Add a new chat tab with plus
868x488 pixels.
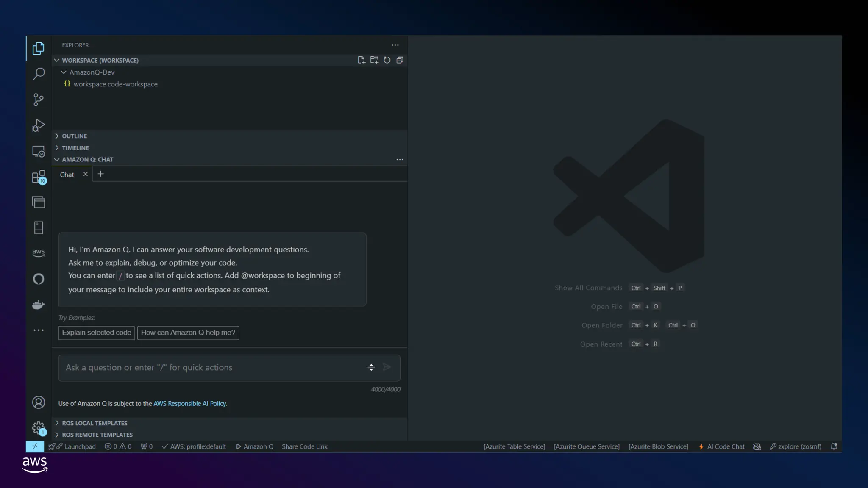pyautogui.click(x=100, y=174)
